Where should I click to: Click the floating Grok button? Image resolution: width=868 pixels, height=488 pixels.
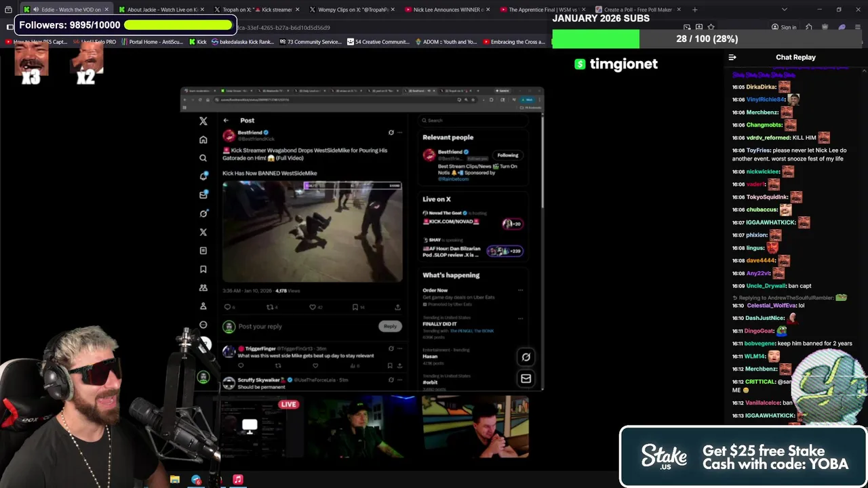point(526,357)
